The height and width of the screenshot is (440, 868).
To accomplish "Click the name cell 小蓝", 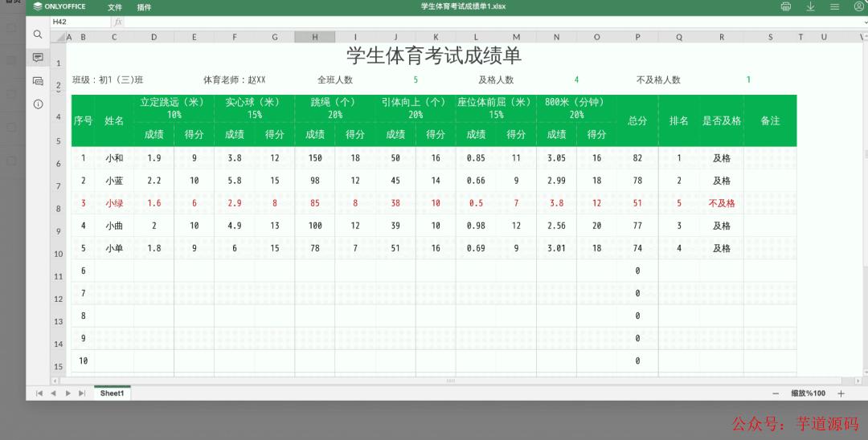I will [x=114, y=181].
